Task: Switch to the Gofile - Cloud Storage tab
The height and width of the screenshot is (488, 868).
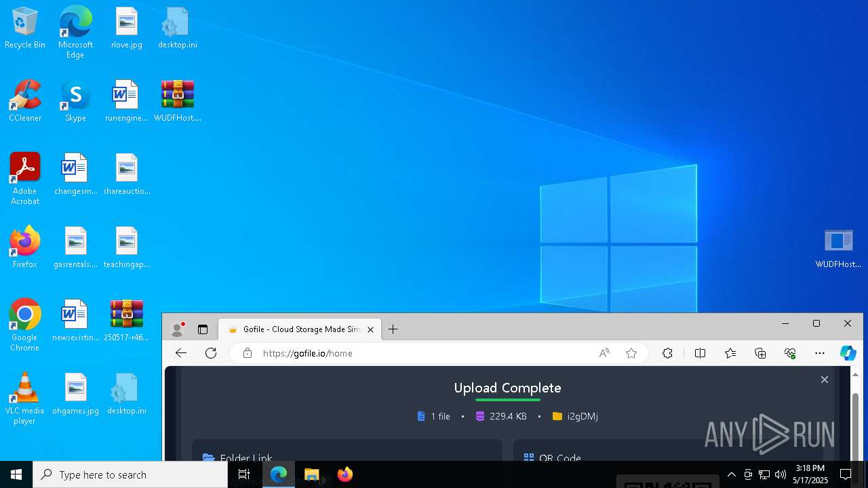Action: [x=298, y=329]
